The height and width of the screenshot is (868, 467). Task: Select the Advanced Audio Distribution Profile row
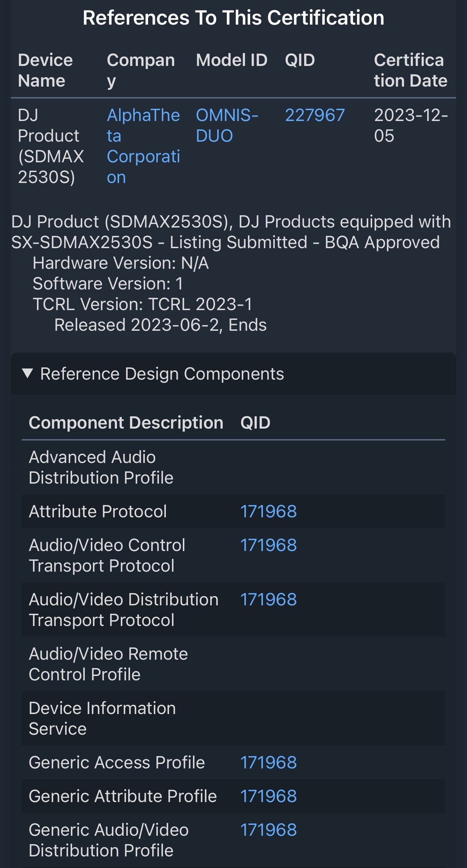coord(233,468)
